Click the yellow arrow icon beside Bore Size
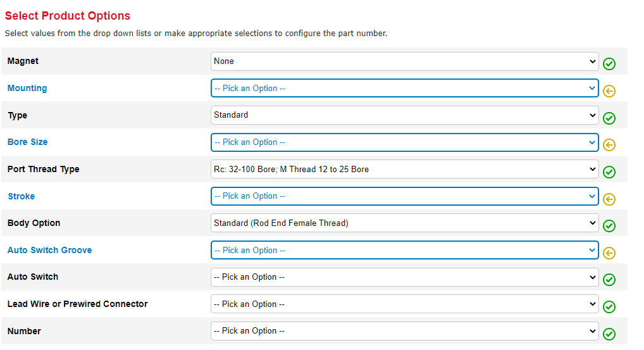This screenshot has width=644, height=350. (x=609, y=144)
